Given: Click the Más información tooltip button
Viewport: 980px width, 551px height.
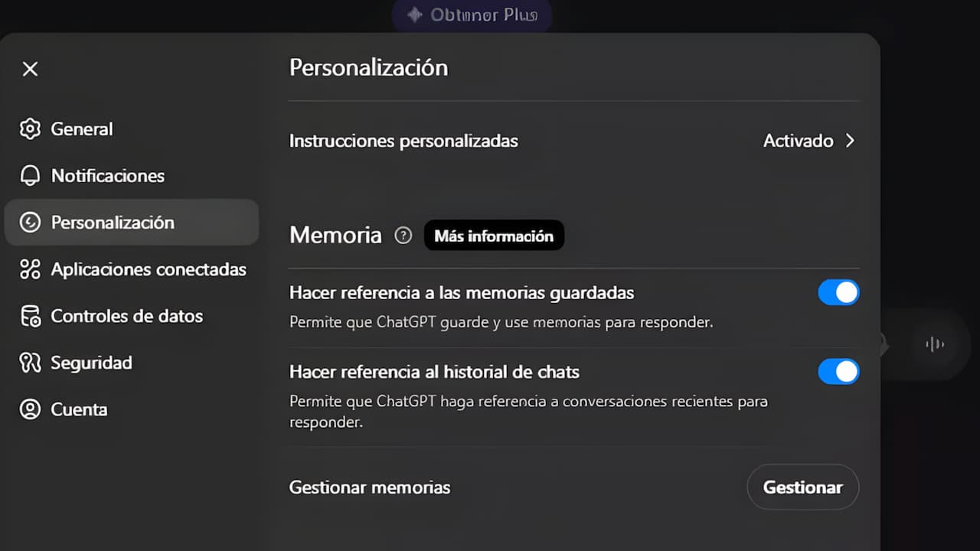Looking at the screenshot, I should [x=494, y=236].
